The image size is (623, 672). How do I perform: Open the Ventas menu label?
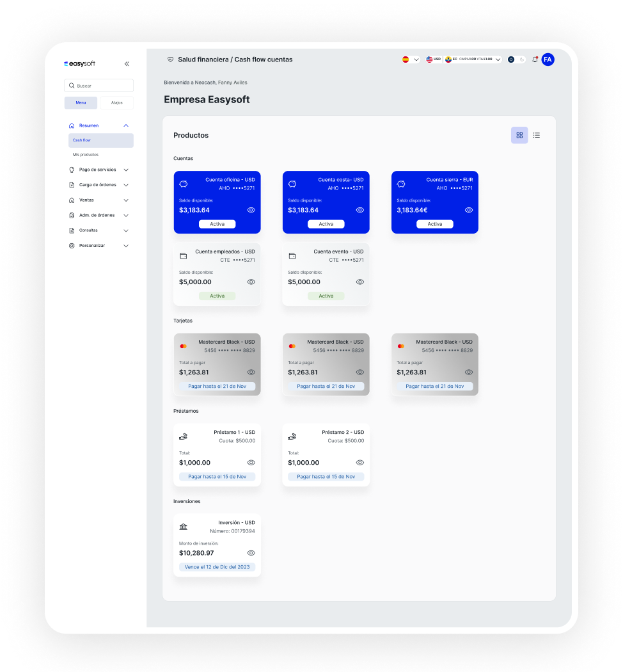(x=86, y=200)
